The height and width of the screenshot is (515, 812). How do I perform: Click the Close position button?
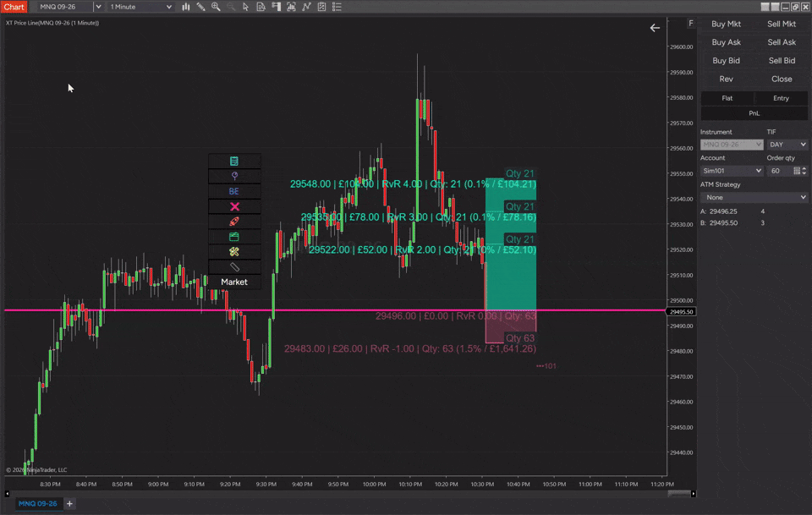click(x=782, y=79)
